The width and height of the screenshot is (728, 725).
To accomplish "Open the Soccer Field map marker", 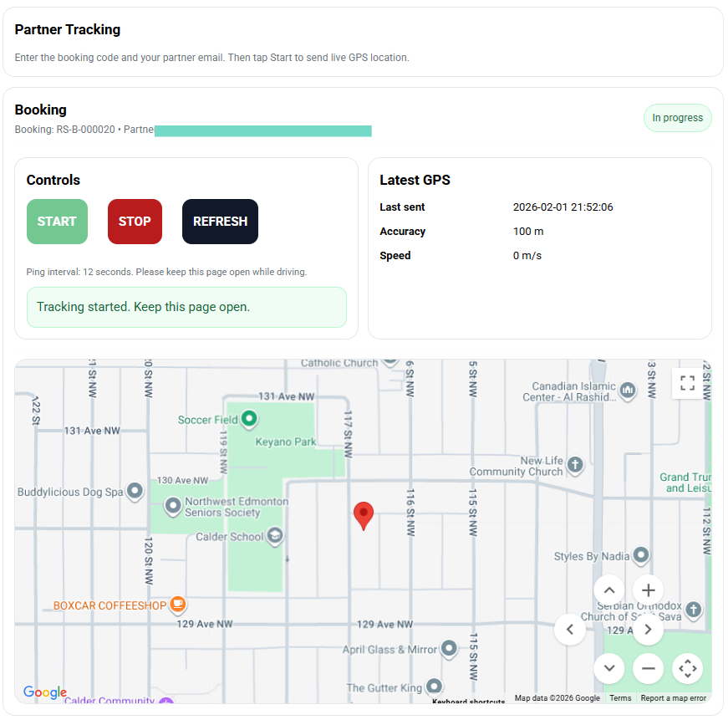I will click(x=249, y=418).
